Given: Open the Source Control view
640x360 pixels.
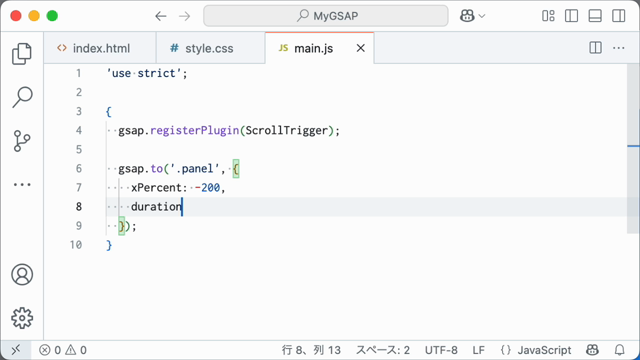Looking at the screenshot, I should tap(22, 141).
